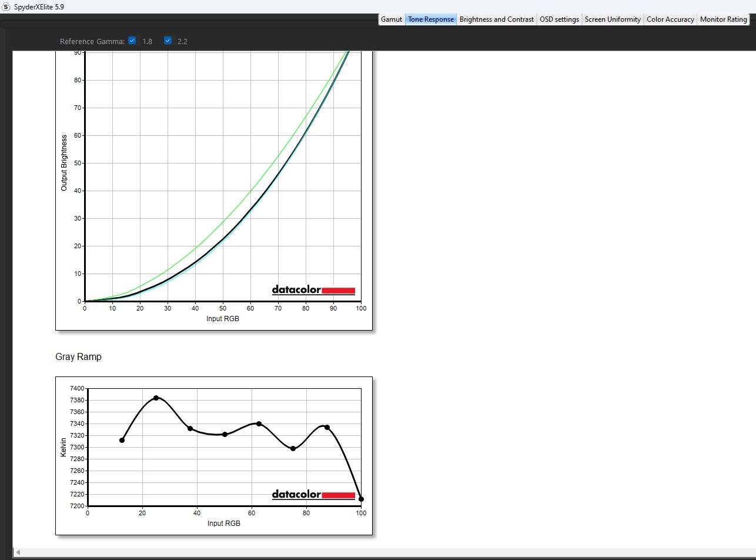Open the Brightness and Contrast tab

tap(497, 19)
